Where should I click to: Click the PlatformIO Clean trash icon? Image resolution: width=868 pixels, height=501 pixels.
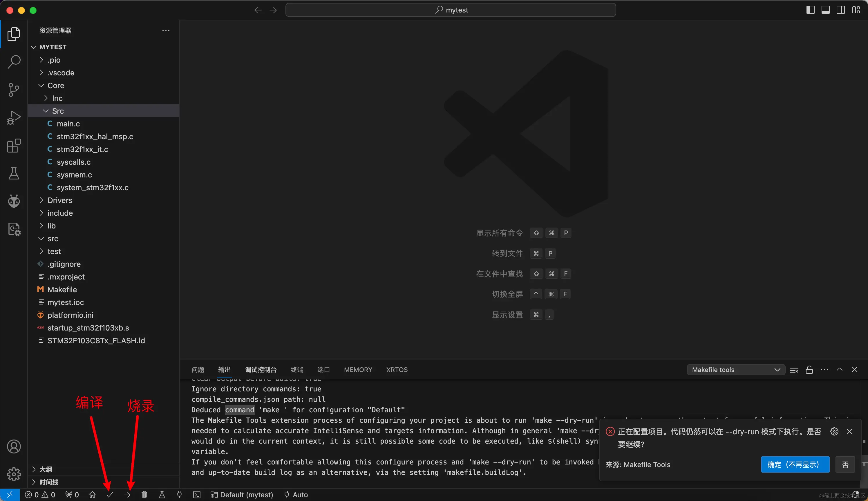144,495
